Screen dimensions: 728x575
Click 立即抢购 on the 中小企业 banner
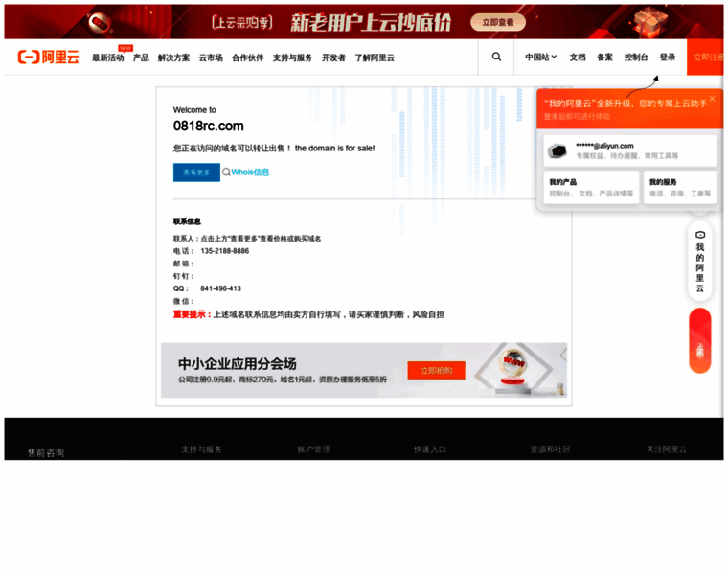(436, 370)
